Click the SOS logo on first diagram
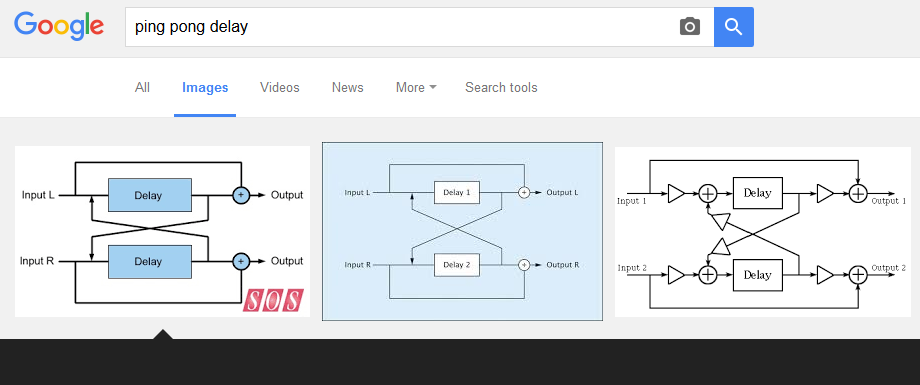 (273, 300)
